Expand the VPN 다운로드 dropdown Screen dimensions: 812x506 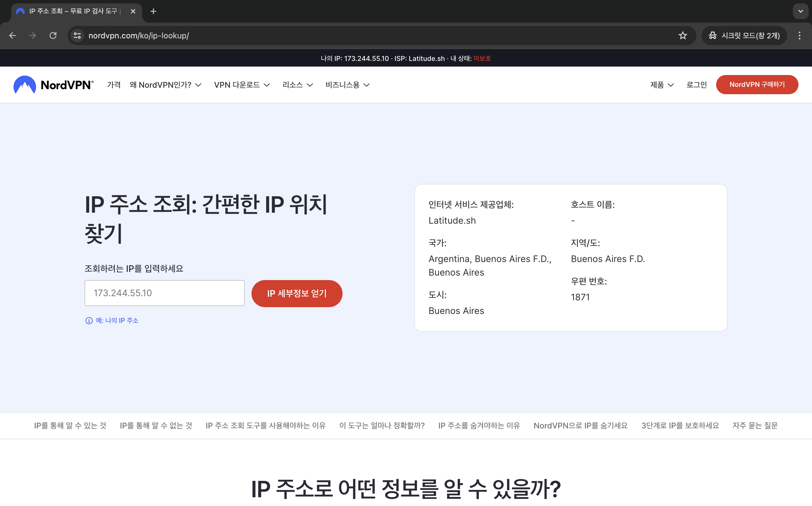click(x=242, y=85)
